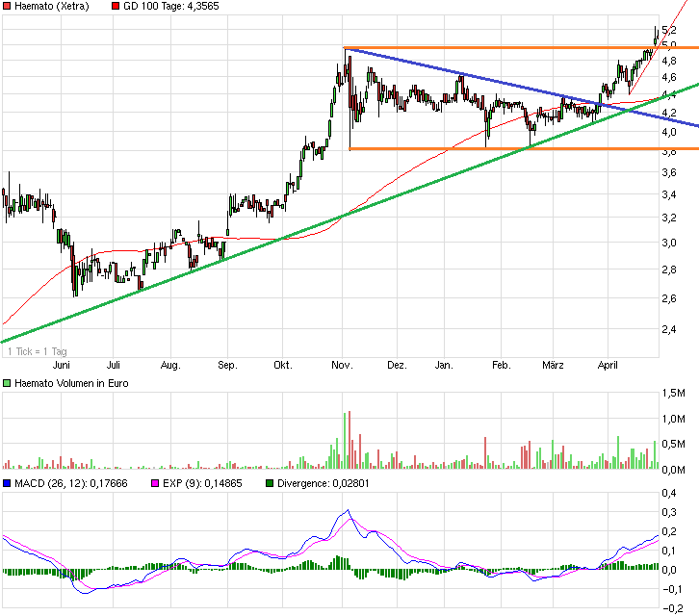
Task: Click the 0,5M volume axis value
Action: [673, 444]
